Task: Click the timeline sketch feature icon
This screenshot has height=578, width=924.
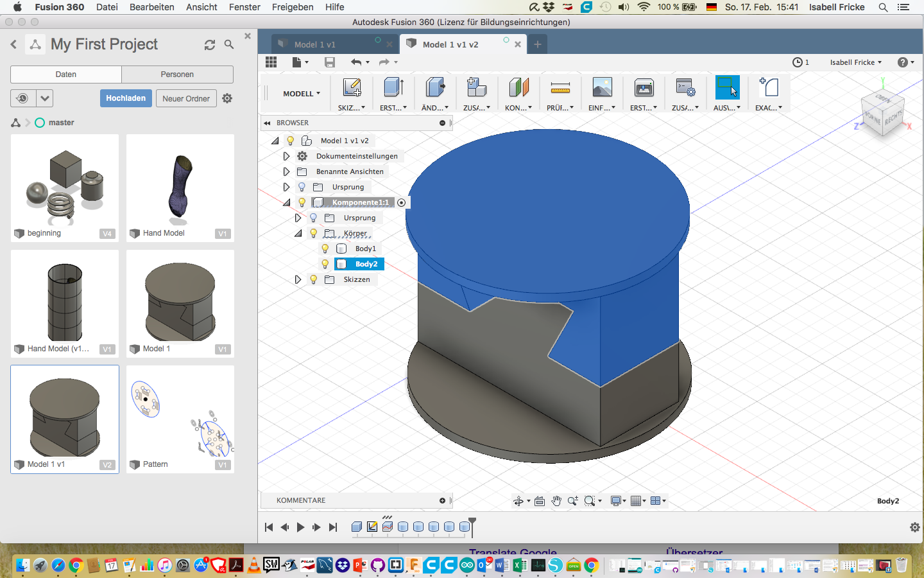Action: [x=372, y=527]
